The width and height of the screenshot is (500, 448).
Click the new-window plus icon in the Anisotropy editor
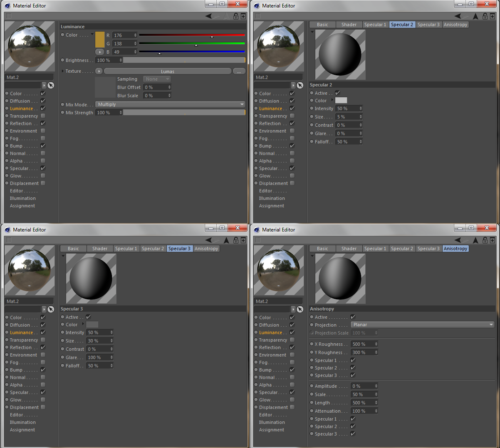[x=493, y=240]
